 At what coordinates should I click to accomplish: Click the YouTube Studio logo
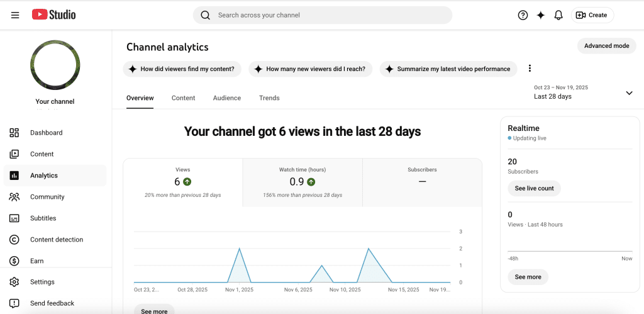[x=54, y=15]
